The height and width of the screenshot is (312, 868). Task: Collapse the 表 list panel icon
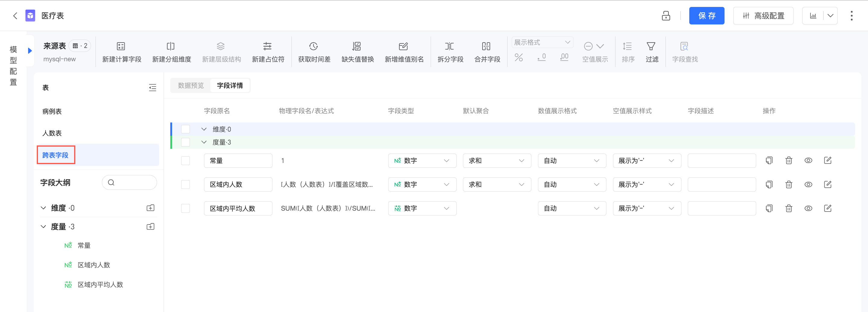coord(153,88)
